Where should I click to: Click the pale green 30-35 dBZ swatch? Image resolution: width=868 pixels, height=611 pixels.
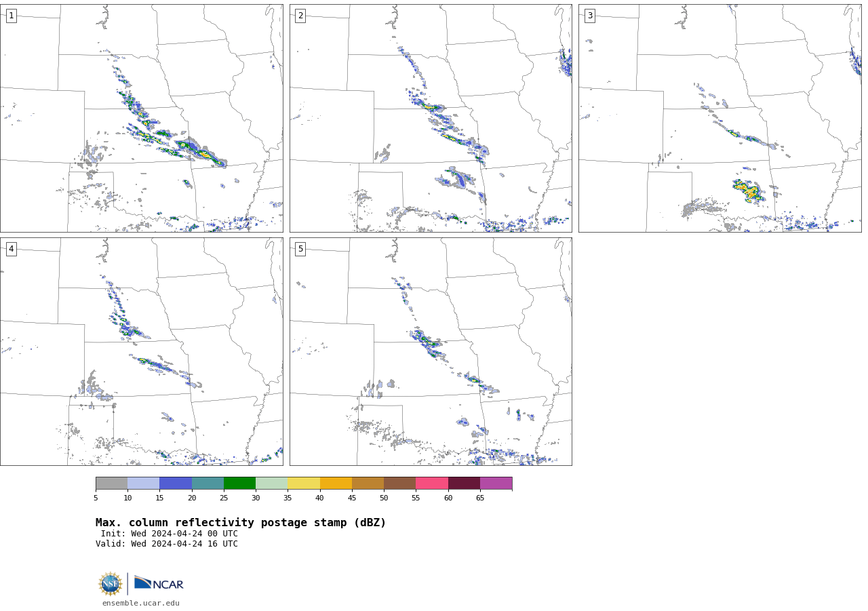pyautogui.click(x=272, y=484)
